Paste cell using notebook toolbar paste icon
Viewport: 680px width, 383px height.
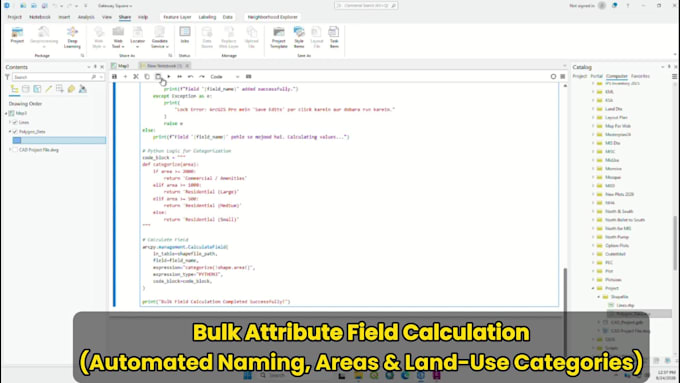[158, 77]
